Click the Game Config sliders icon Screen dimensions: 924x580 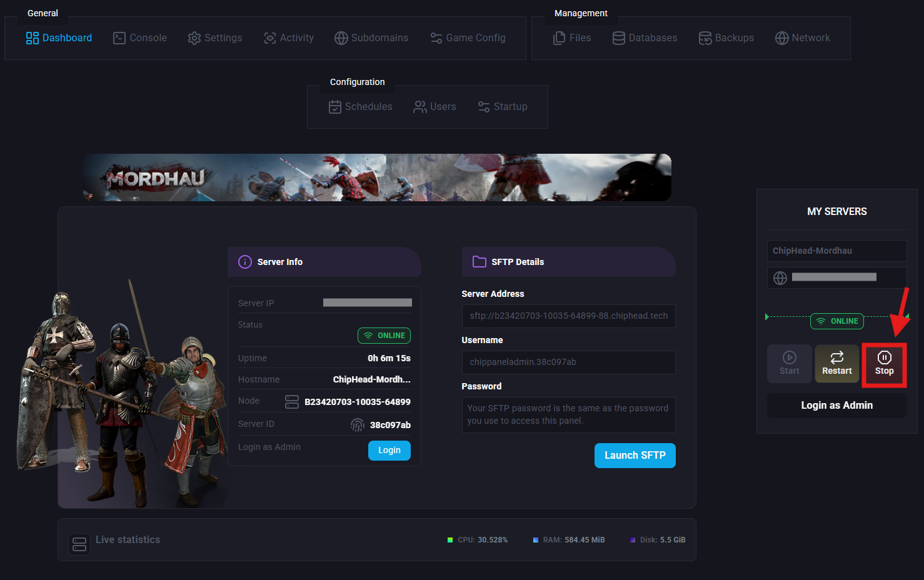[x=436, y=38]
